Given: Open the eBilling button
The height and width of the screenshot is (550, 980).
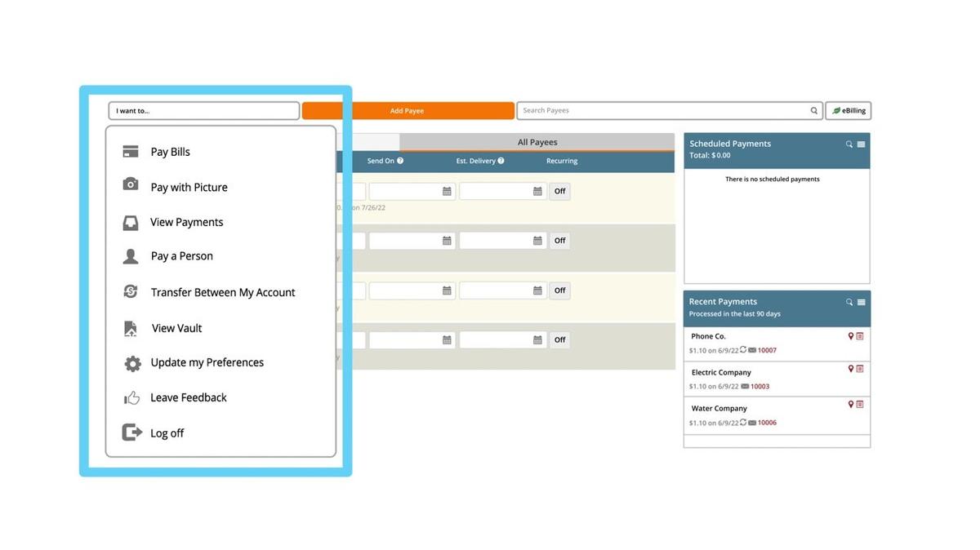Looking at the screenshot, I should tap(849, 111).
